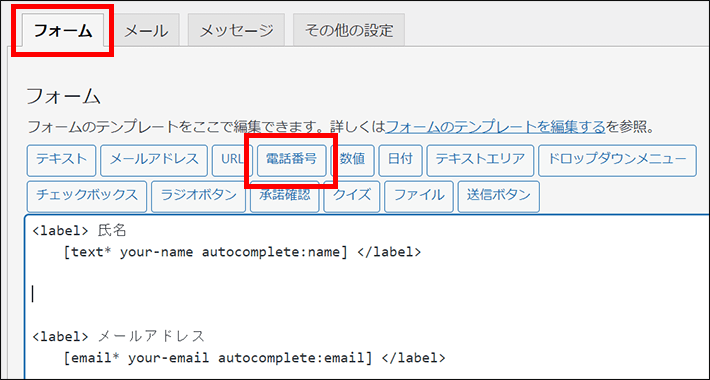
Task: Click the 送信ボタン tag button
Action: (x=499, y=197)
